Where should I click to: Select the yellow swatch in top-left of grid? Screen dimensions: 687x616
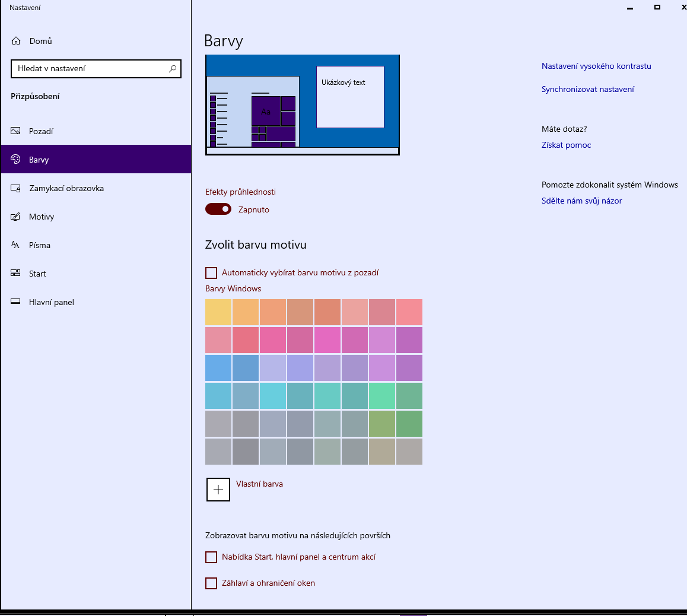(218, 312)
